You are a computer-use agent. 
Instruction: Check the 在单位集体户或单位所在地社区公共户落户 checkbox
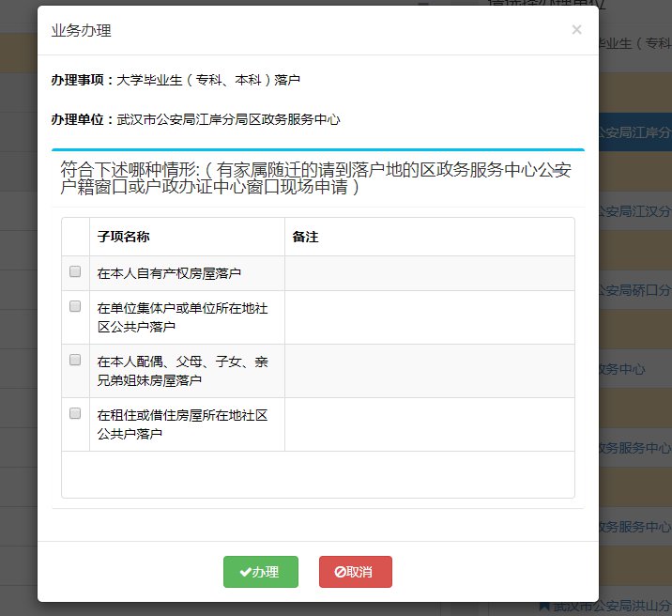[x=75, y=306]
